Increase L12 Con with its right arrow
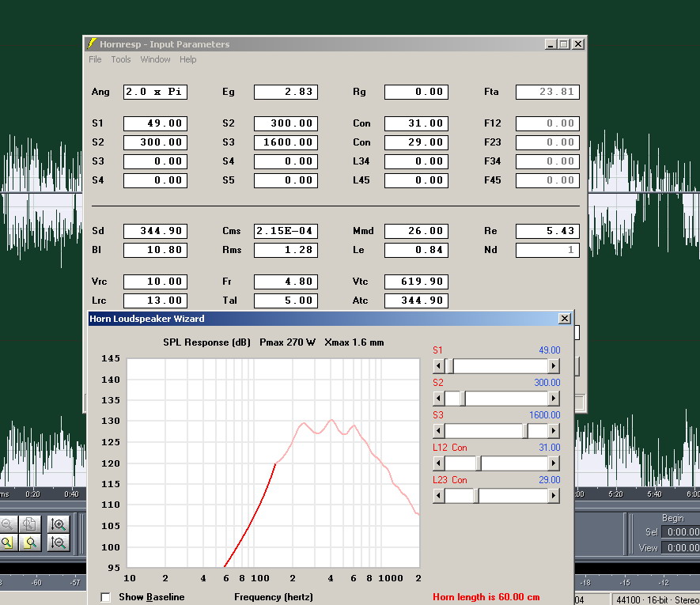Image resolution: width=700 pixels, height=605 pixels. [x=554, y=463]
